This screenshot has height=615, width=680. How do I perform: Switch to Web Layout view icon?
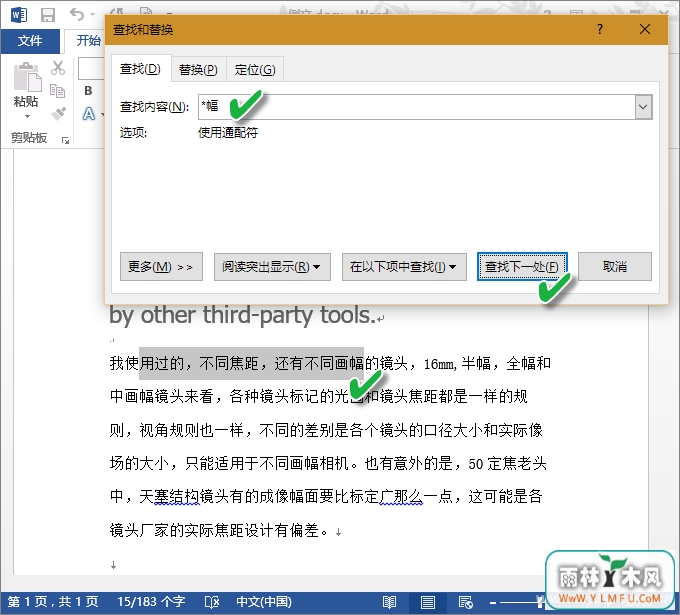click(465, 602)
